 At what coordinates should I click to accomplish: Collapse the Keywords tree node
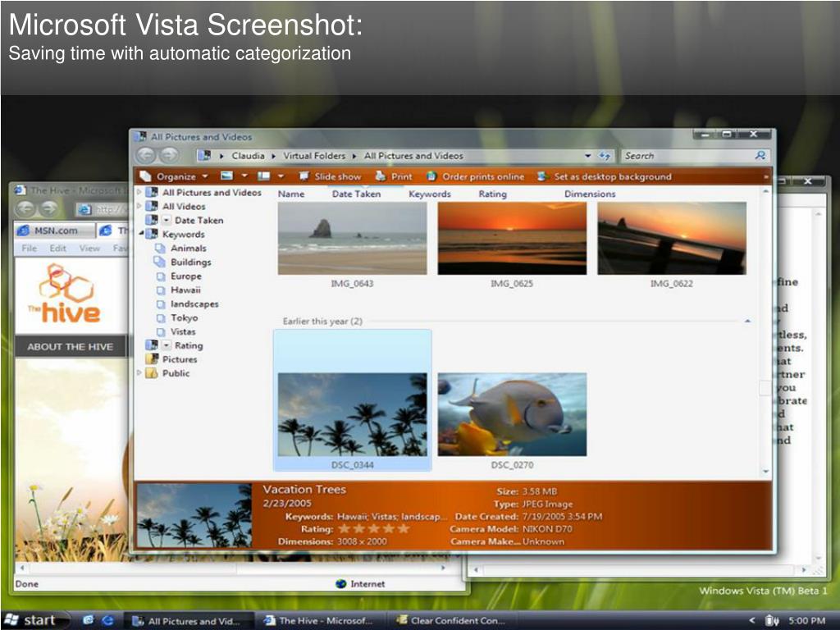(x=140, y=235)
